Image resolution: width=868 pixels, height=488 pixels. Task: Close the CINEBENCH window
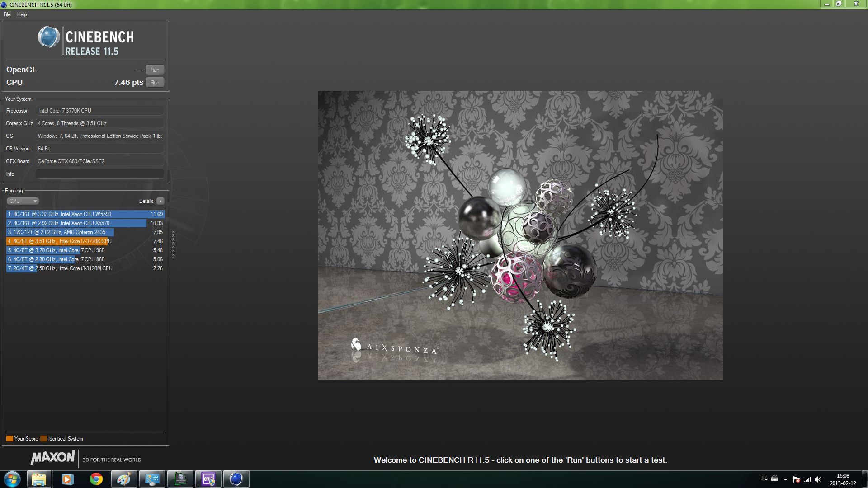tap(855, 4)
